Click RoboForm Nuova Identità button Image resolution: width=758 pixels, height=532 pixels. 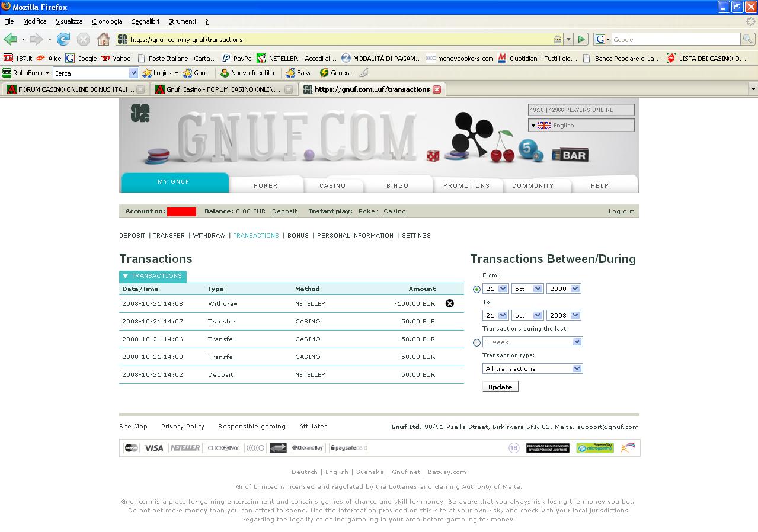[x=247, y=73]
